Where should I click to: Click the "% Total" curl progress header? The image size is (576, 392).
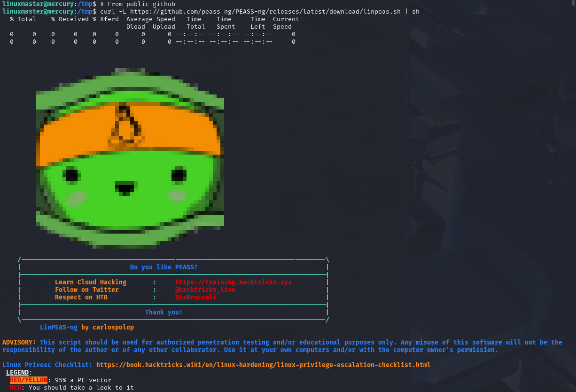pos(23,19)
